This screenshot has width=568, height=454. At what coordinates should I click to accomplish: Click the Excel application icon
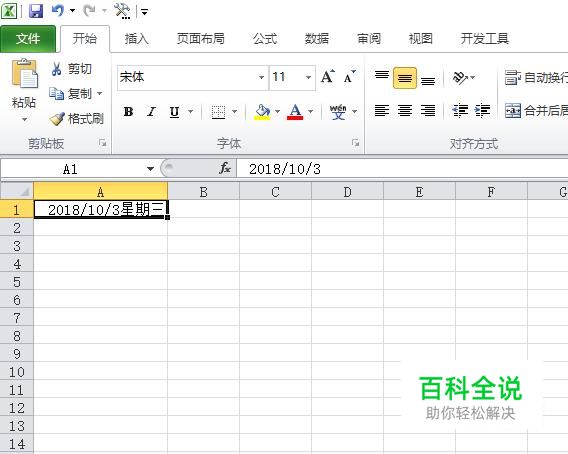(9, 11)
